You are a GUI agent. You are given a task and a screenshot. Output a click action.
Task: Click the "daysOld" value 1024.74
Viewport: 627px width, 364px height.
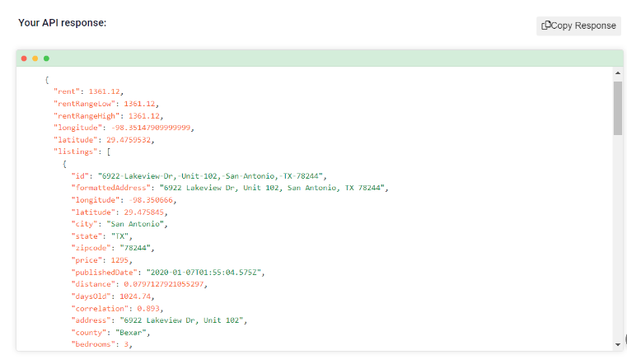[135, 296]
